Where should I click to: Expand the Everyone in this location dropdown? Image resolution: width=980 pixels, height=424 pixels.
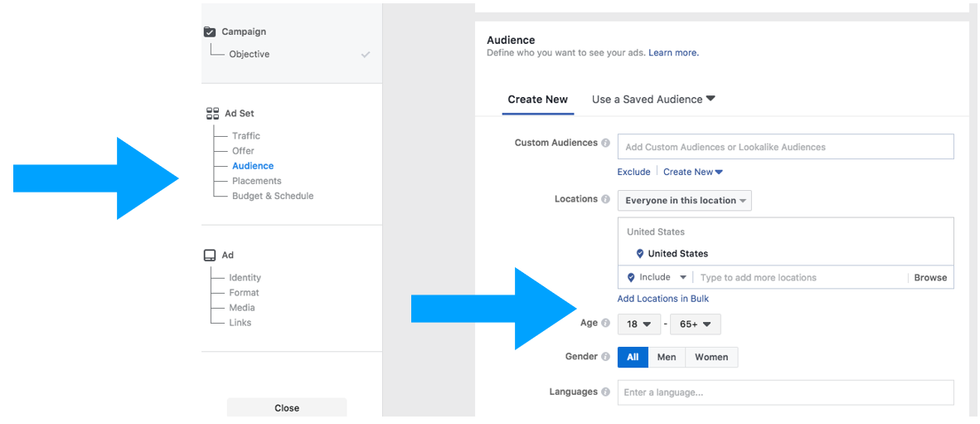click(685, 201)
